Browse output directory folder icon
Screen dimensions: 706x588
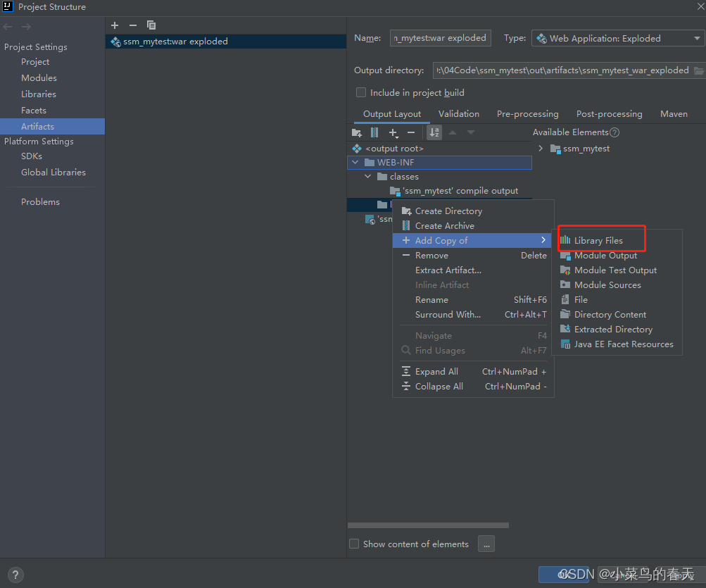(x=698, y=70)
